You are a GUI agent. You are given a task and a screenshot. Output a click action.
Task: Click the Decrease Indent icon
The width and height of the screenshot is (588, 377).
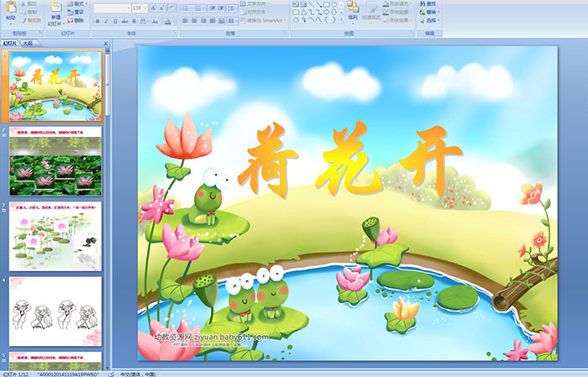click(213, 8)
